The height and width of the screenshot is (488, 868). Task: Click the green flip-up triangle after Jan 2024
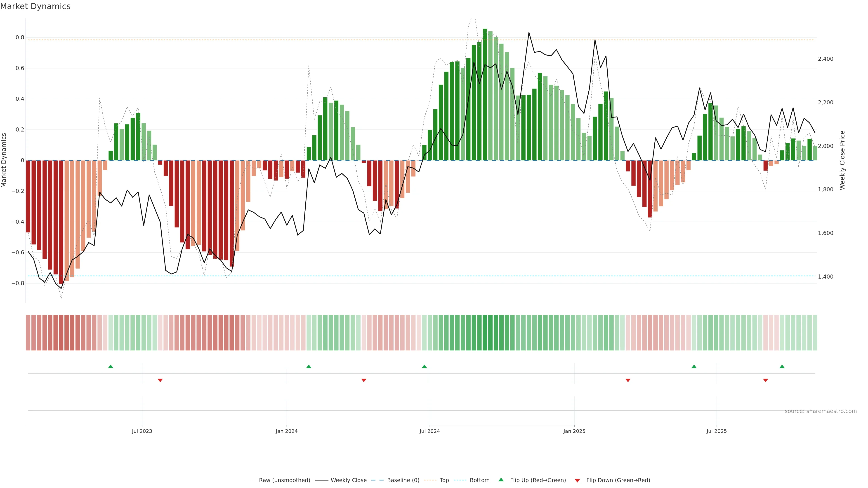click(309, 366)
